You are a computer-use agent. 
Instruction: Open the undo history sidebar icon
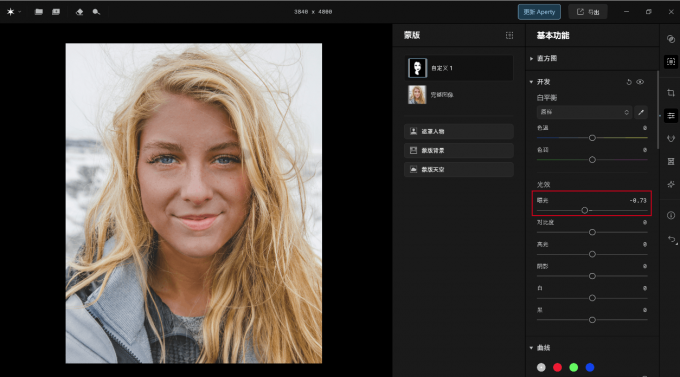[672, 239]
